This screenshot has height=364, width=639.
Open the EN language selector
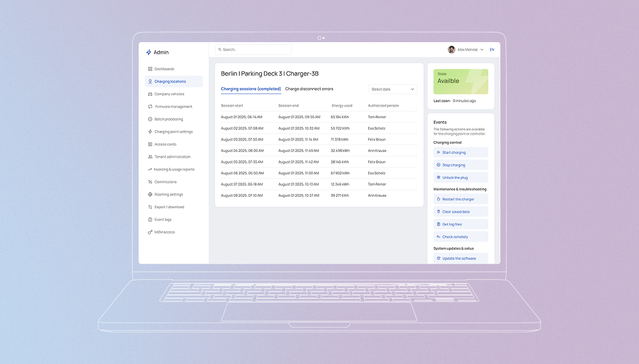[x=492, y=50]
